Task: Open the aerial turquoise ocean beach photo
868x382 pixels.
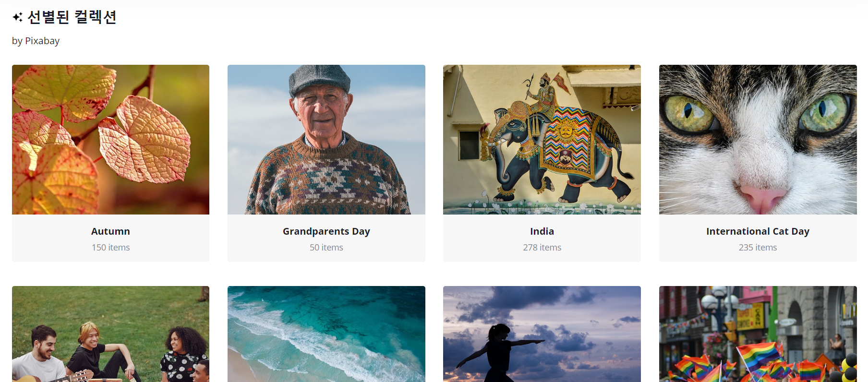Action: [x=326, y=334]
